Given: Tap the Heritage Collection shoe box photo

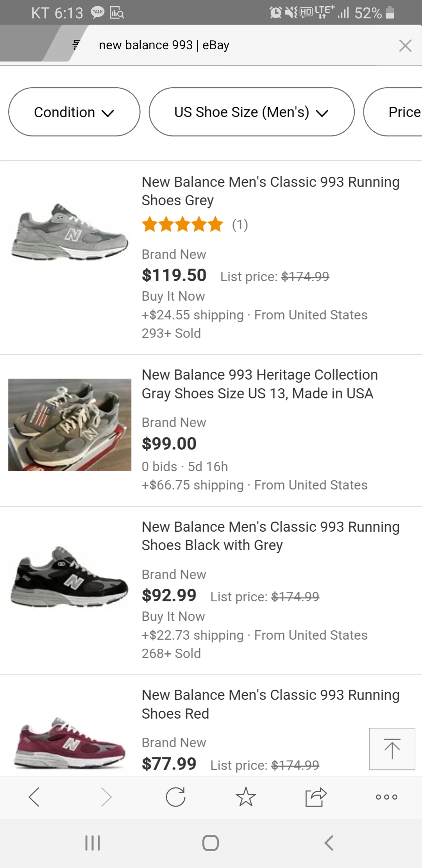Looking at the screenshot, I should click(x=70, y=425).
